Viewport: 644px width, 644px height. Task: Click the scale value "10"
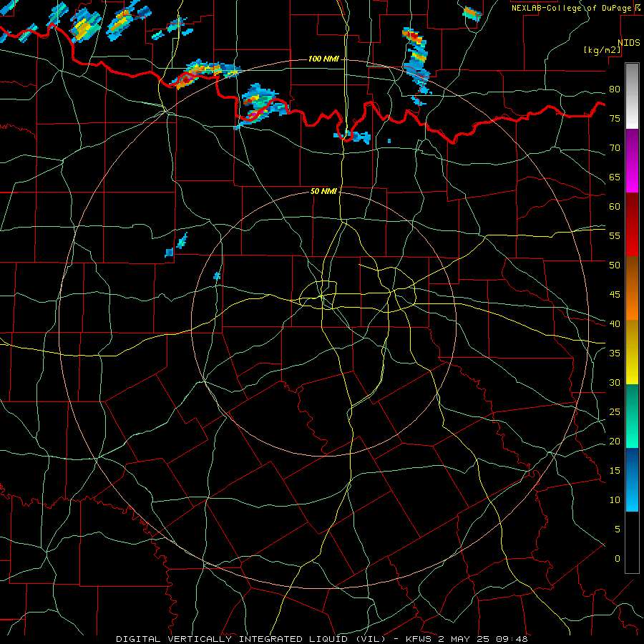click(x=615, y=500)
